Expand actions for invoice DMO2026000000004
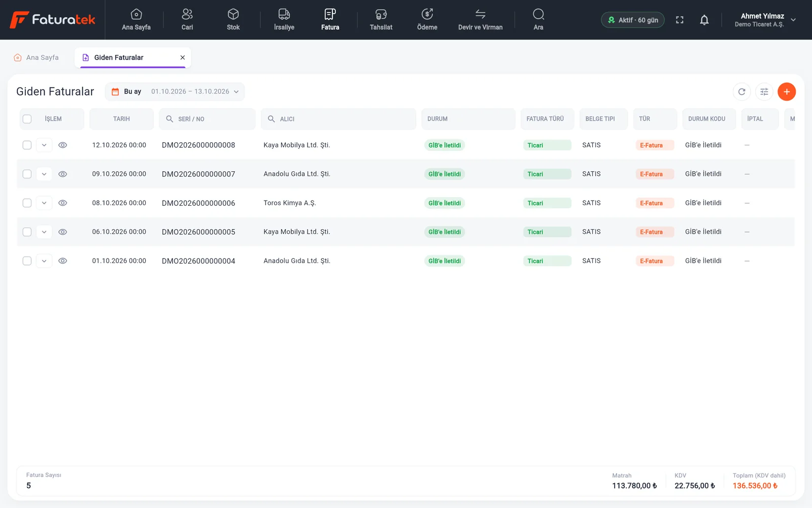Screen dimensions: 812x508 coord(44,261)
